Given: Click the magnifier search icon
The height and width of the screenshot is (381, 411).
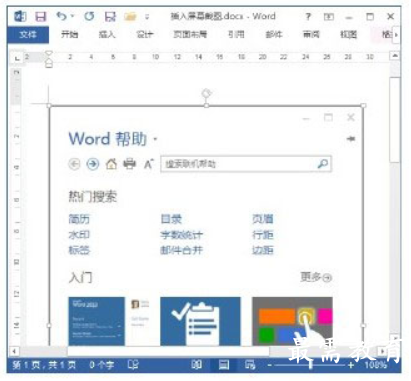Looking at the screenshot, I should 323,164.
